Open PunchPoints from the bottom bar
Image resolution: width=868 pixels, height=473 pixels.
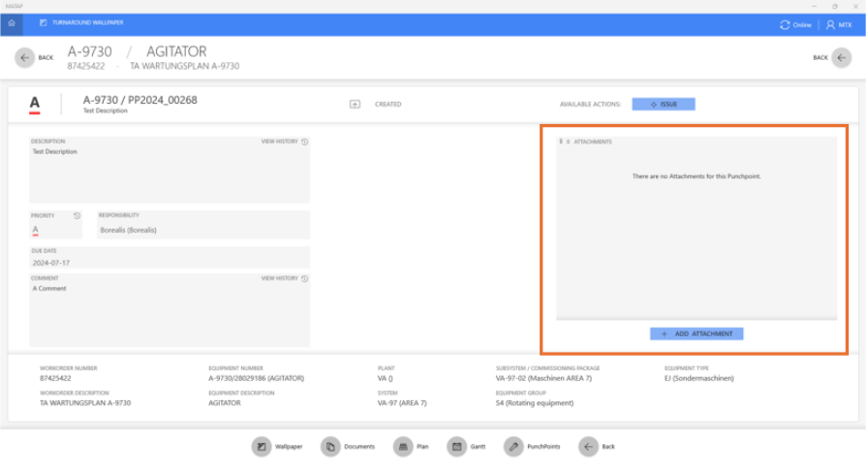(x=513, y=447)
